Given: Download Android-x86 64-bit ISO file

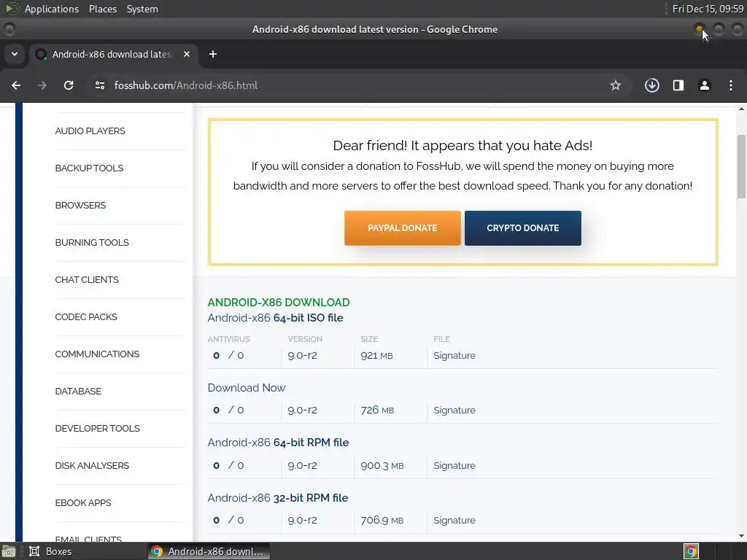Looking at the screenshot, I should [275, 318].
